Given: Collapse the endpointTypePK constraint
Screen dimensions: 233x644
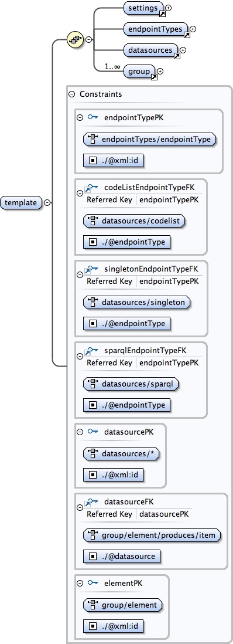Looking at the screenshot, I should click(80, 118).
